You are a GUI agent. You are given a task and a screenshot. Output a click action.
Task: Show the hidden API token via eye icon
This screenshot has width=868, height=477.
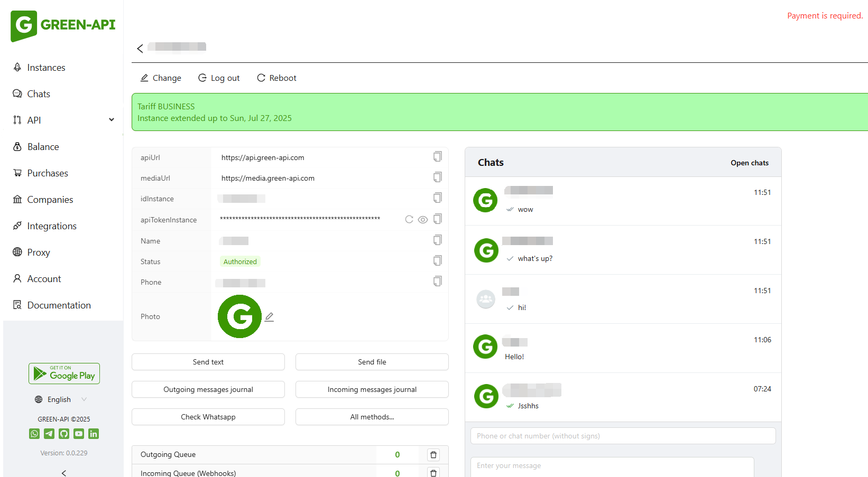click(x=423, y=219)
